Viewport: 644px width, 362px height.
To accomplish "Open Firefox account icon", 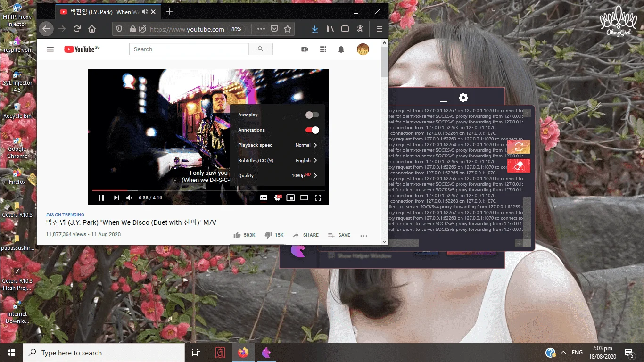I will 360,29.
